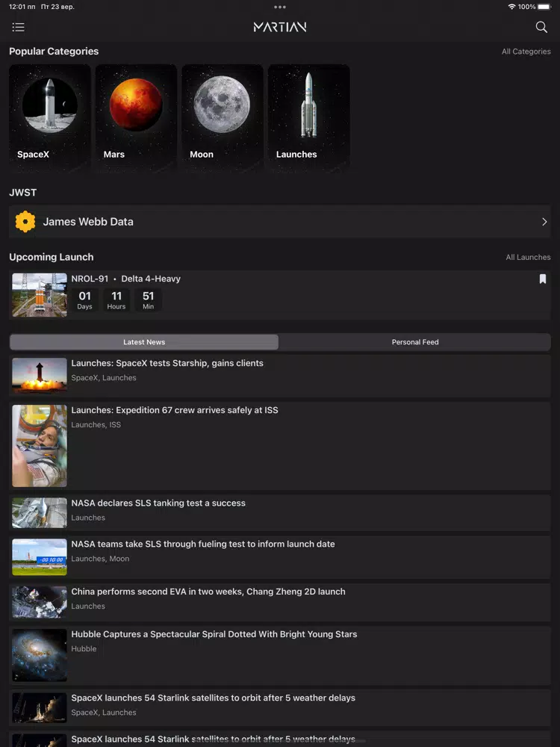Switch to the Latest News tab
560x747 pixels.
[144, 342]
